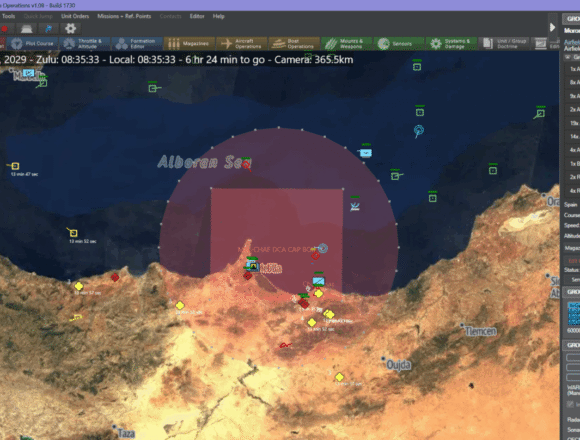Open Throttle & Altitude dialog

[85, 44]
